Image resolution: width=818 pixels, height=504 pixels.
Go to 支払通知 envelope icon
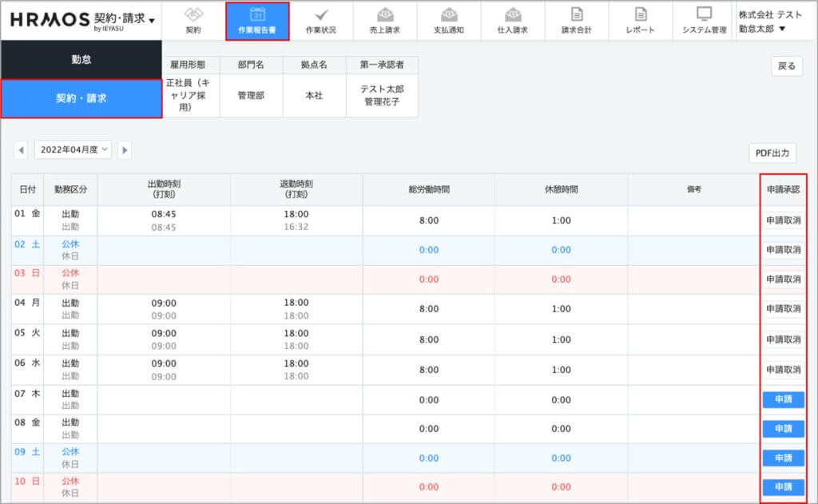point(449,14)
